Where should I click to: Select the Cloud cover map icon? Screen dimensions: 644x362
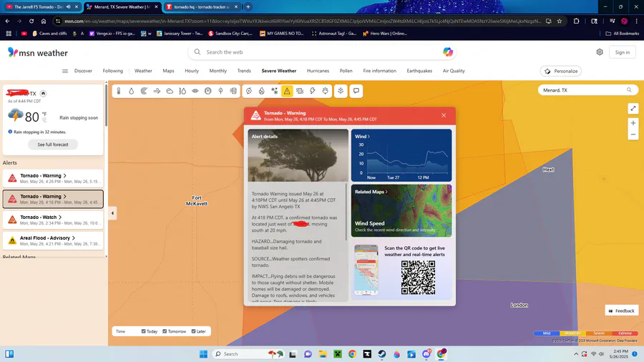[x=170, y=91]
